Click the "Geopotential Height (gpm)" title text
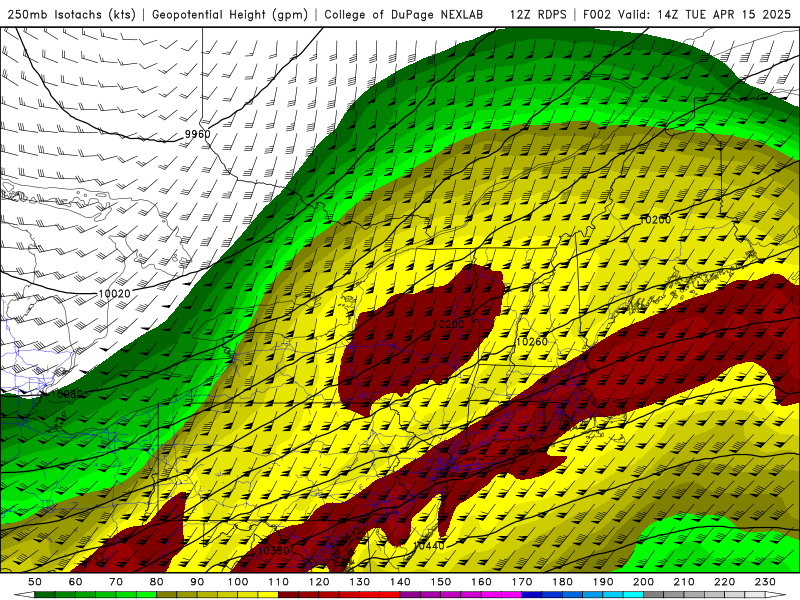This screenshot has width=800, height=600. click(230, 14)
